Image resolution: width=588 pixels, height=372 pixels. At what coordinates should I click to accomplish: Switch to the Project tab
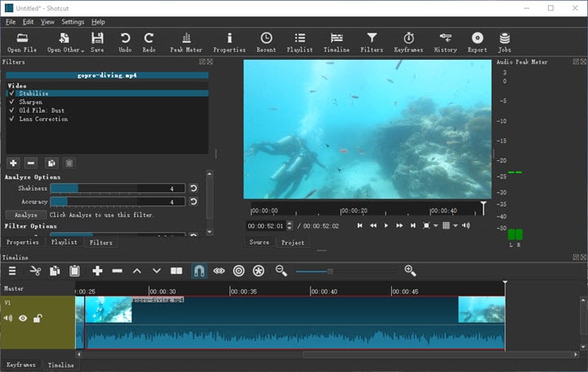(292, 243)
